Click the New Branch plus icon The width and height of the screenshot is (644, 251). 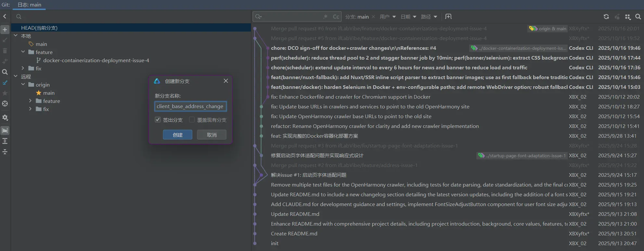[x=5, y=30]
